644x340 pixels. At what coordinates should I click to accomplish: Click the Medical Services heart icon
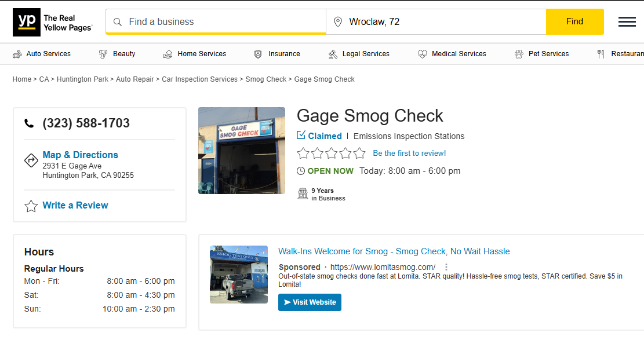click(422, 54)
